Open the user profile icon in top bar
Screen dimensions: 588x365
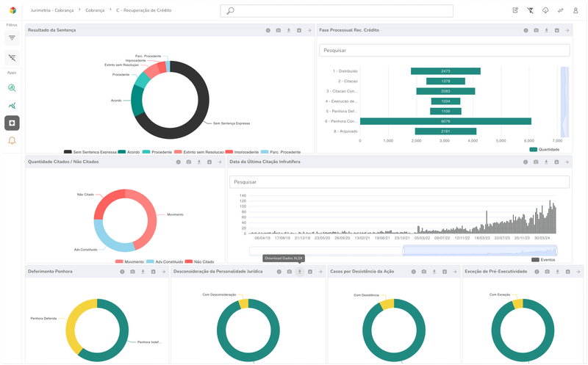pos(575,10)
